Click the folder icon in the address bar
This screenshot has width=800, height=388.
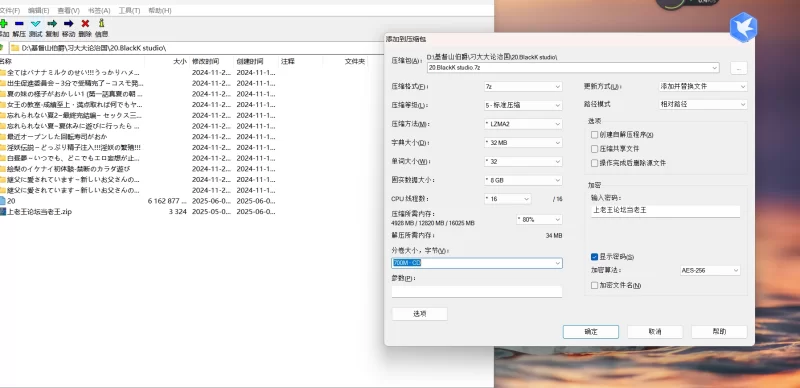(x=15, y=48)
